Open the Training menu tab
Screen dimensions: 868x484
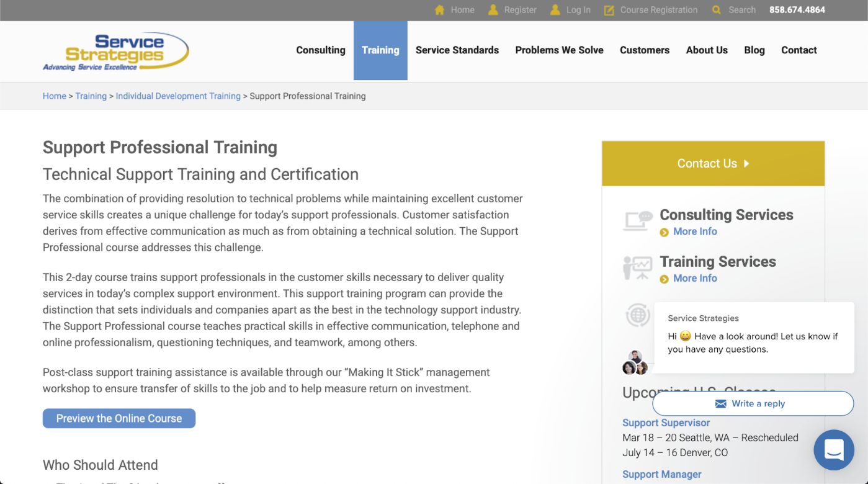[380, 50]
